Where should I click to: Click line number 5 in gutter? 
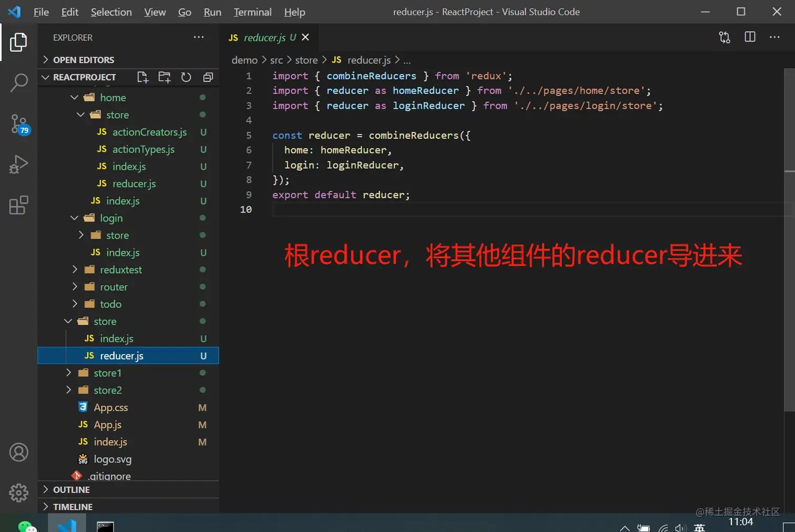(249, 136)
